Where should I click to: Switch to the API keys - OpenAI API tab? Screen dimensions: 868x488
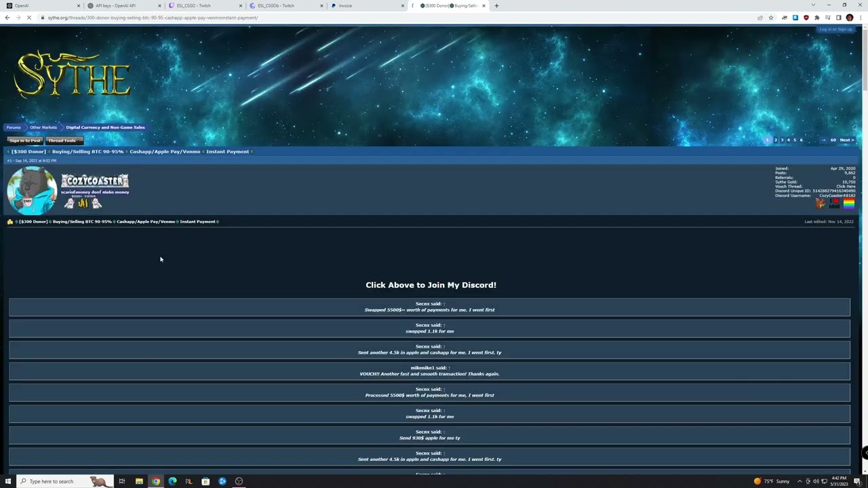pyautogui.click(x=125, y=5)
